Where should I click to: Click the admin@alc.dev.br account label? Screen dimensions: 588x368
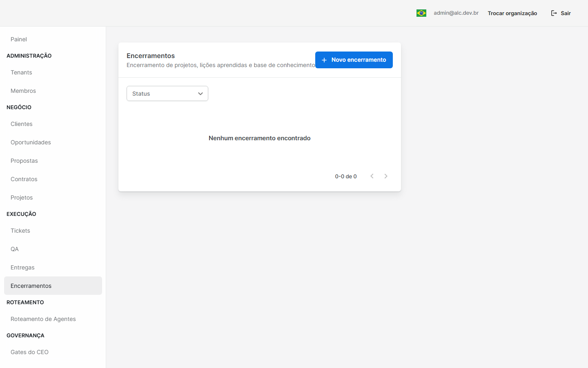456,13
